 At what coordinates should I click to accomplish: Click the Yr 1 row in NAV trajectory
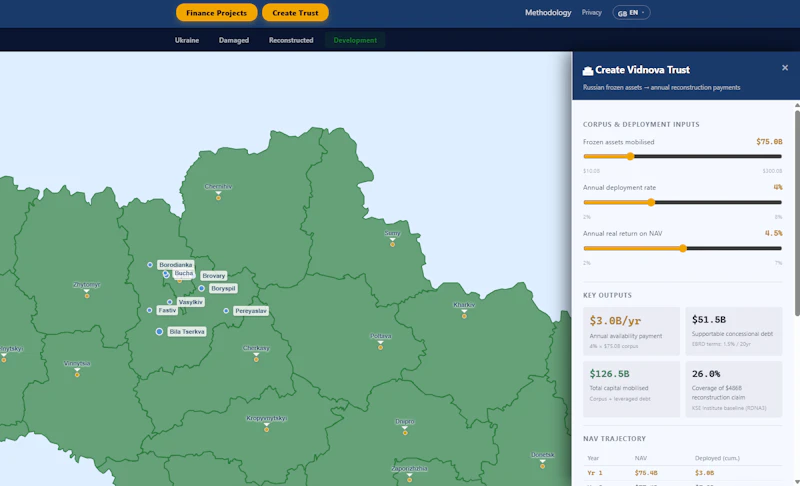(x=682, y=473)
